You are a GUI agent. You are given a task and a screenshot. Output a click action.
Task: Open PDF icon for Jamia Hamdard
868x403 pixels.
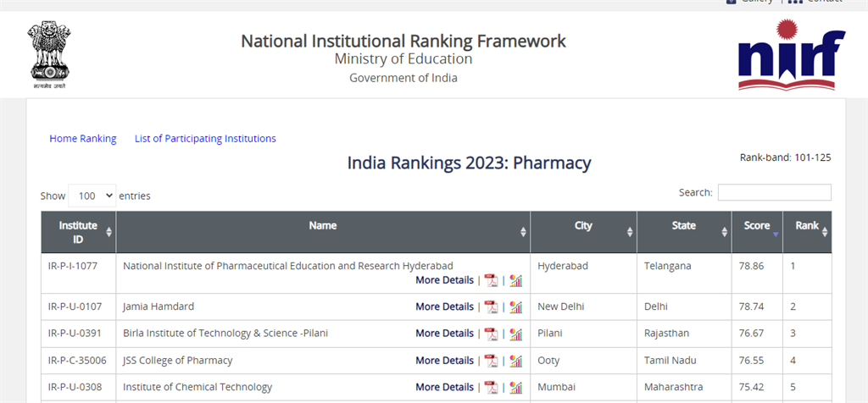click(x=491, y=306)
